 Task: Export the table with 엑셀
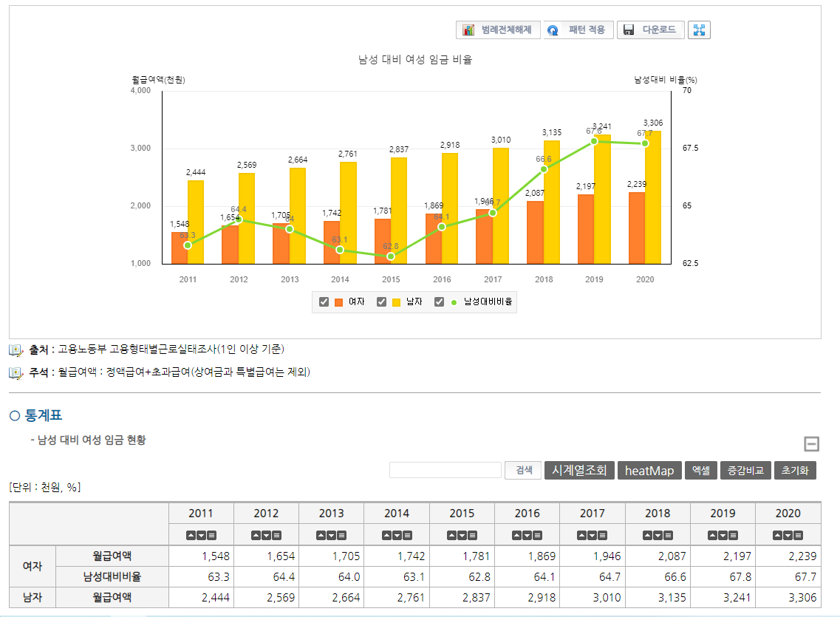tap(700, 470)
